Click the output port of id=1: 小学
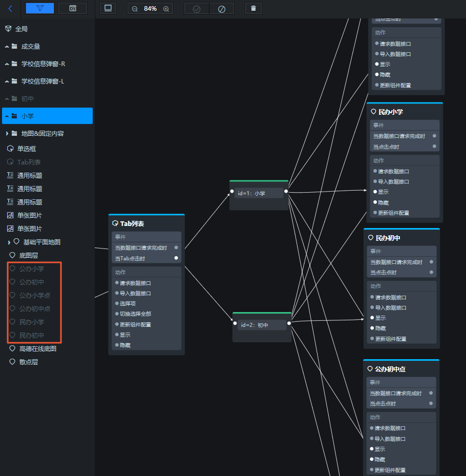 click(x=286, y=191)
